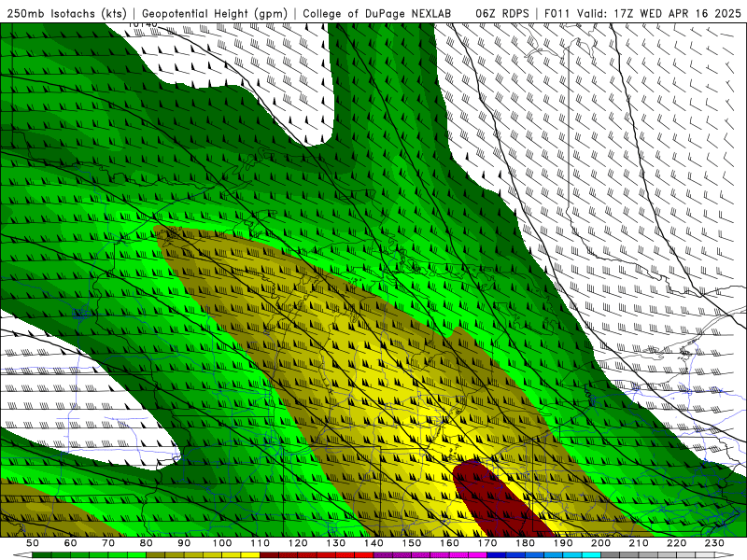Viewport: 747px width, 560px height.
Task: Click the '210' label on the color scale
Action: [x=639, y=543]
